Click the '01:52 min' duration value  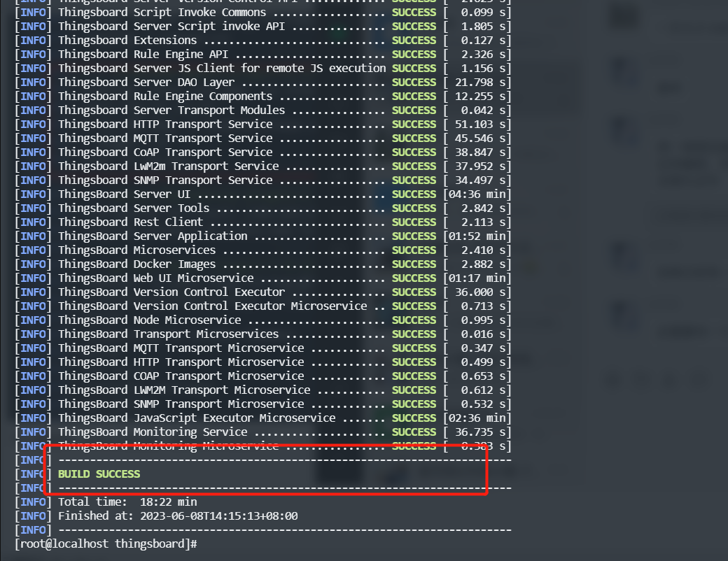click(x=477, y=236)
